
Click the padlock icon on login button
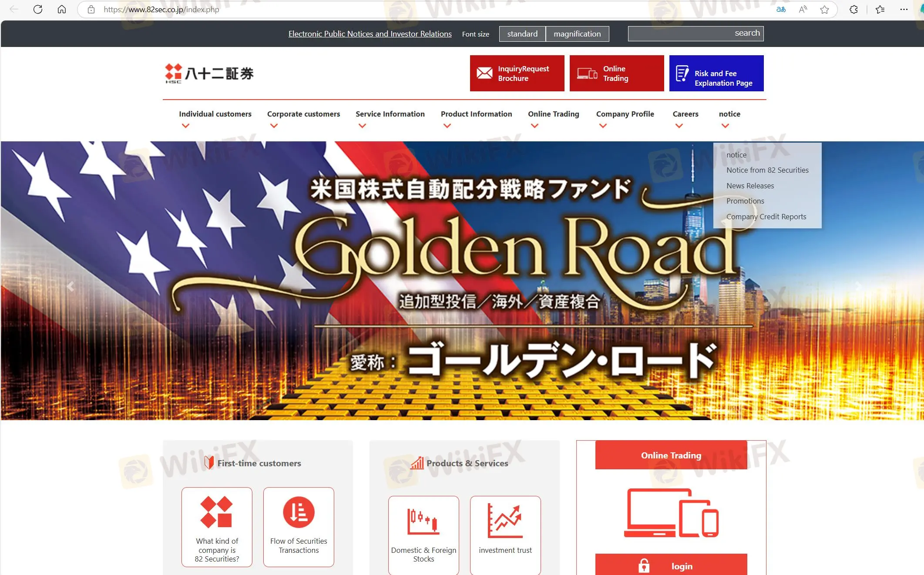click(644, 566)
